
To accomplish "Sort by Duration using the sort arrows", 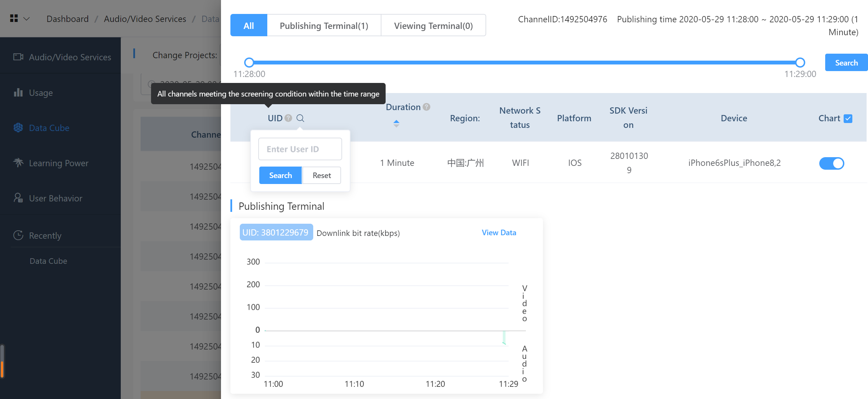I will pos(396,123).
